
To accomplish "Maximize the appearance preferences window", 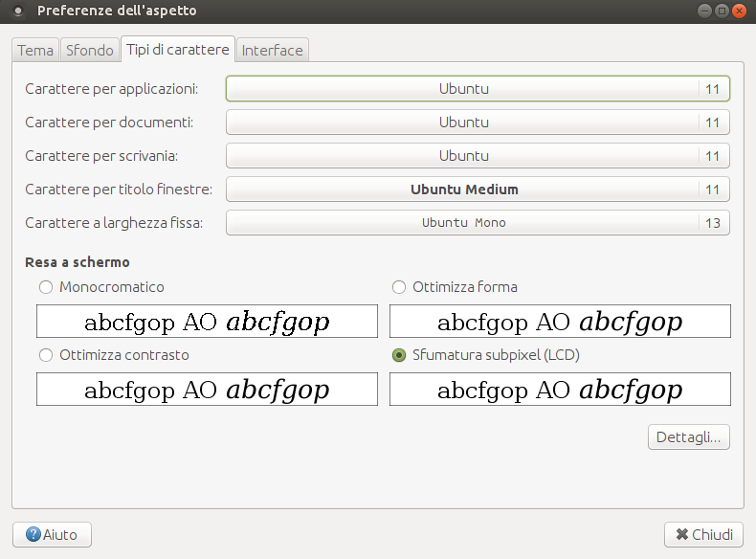I will [722, 11].
